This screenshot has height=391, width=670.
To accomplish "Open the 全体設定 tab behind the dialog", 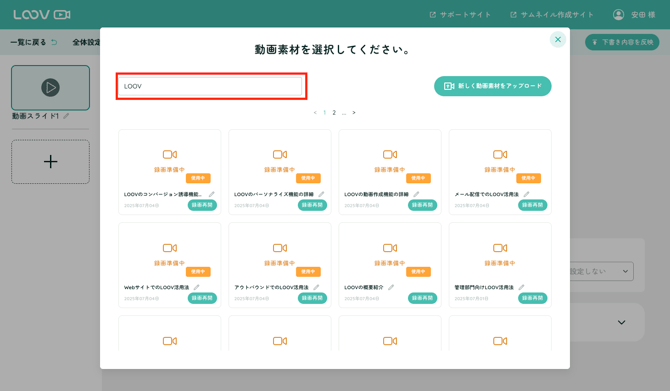I will (x=86, y=42).
